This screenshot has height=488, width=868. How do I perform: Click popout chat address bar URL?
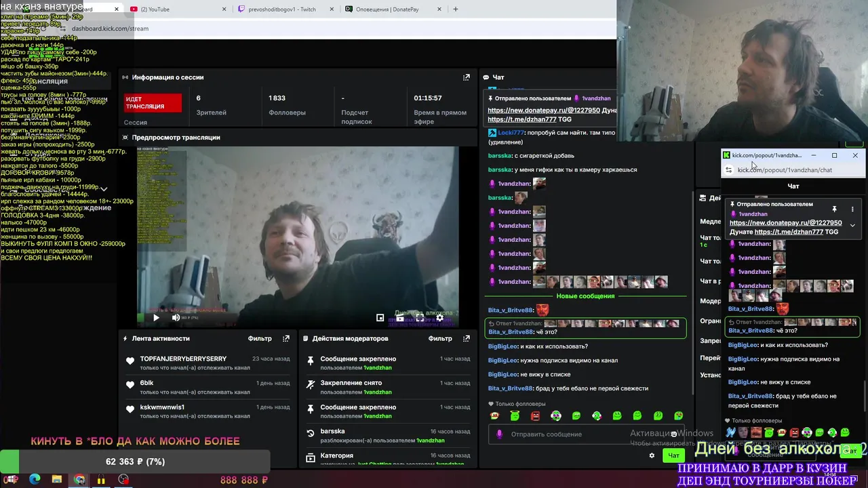tap(785, 170)
